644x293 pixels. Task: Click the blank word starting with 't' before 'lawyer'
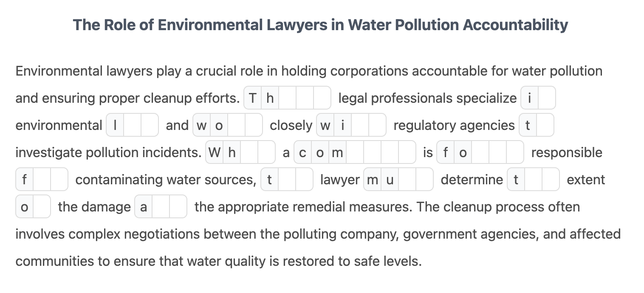[287, 180]
